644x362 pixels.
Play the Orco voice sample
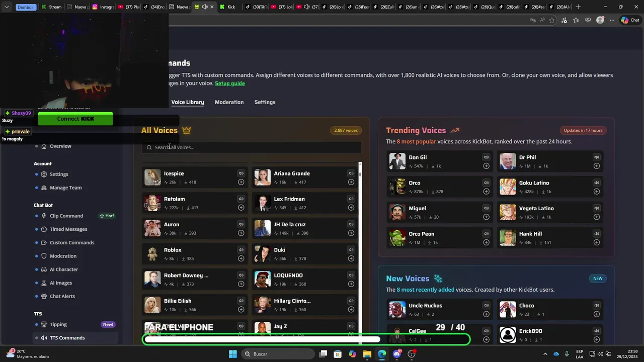(486, 183)
